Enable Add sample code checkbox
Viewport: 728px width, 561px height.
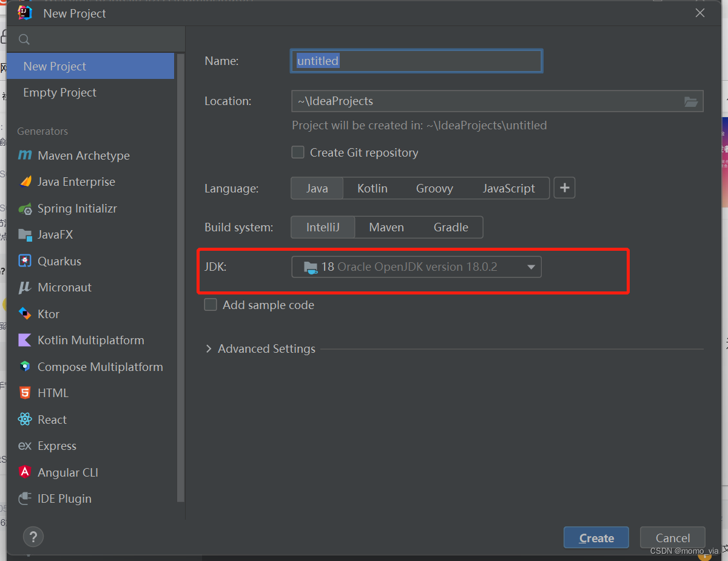pyautogui.click(x=211, y=305)
